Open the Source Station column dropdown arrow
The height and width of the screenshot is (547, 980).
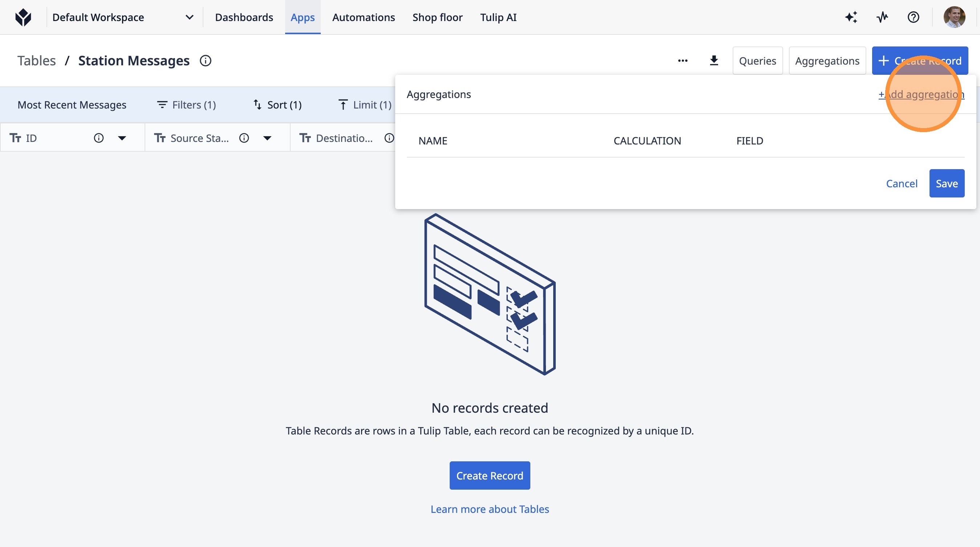coord(267,138)
